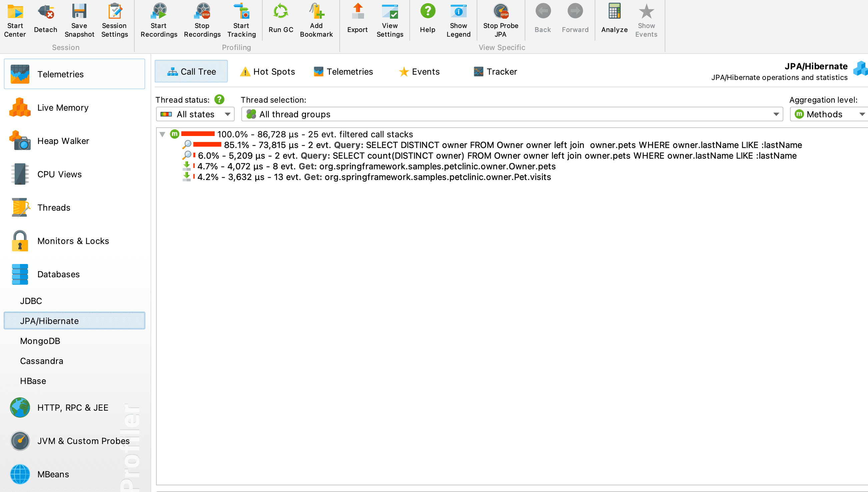Open the MongoDB probe view

point(40,341)
